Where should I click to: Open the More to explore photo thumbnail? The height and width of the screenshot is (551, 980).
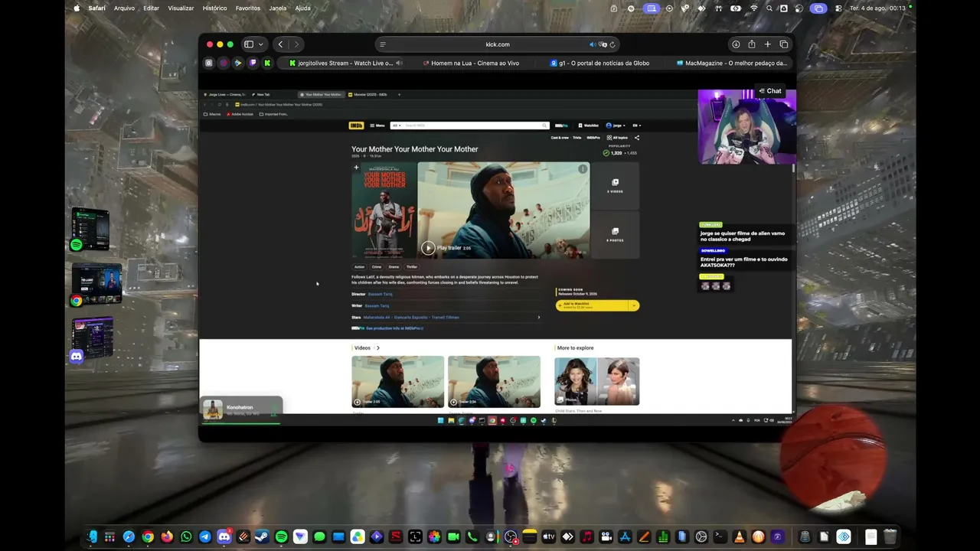tap(596, 381)
